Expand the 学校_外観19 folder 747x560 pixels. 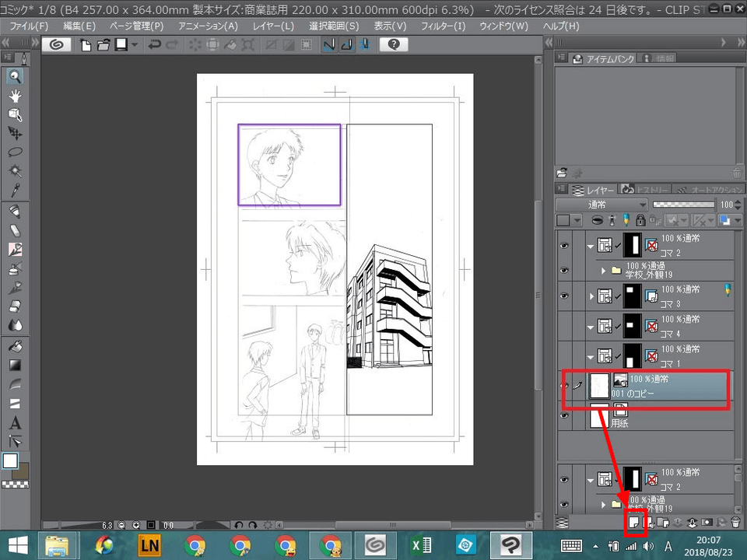(x=602, y=270)
